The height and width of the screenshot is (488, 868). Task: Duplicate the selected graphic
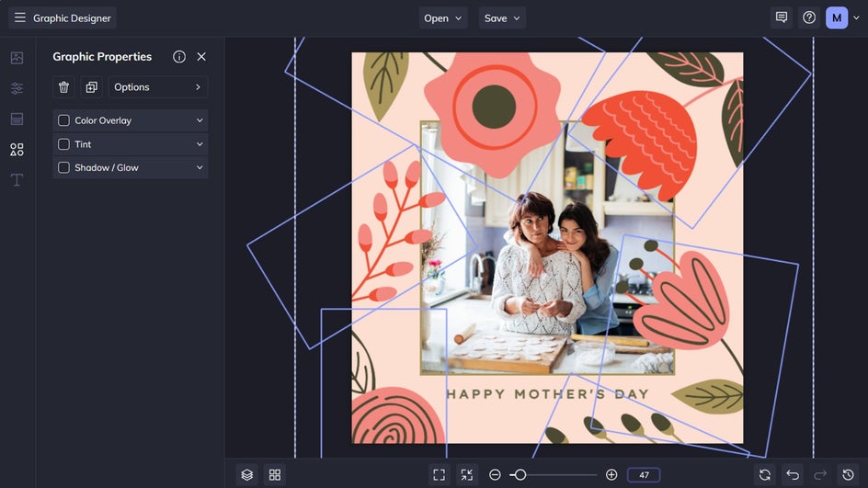[91, 87]
